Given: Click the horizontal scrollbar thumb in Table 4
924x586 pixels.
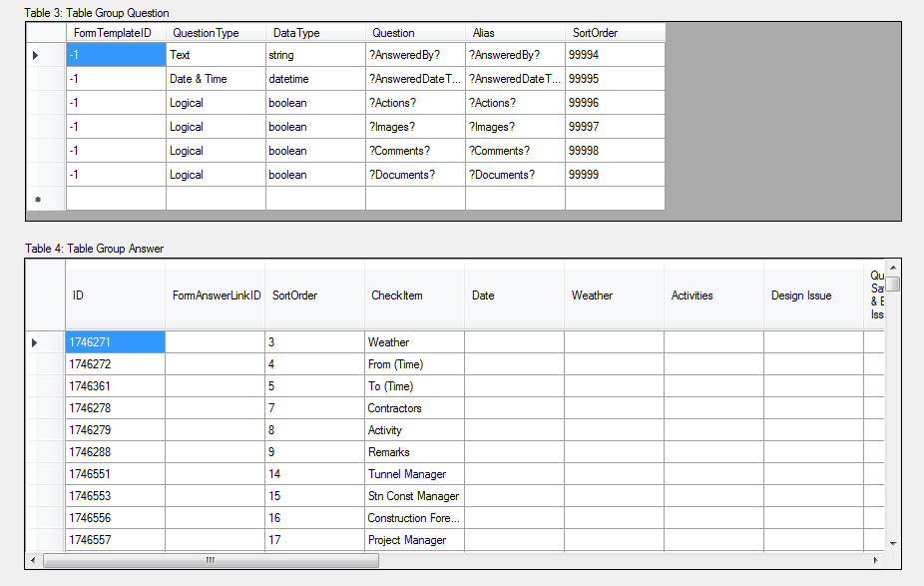Looking at the screenshot, I should [x=211, y=560].
